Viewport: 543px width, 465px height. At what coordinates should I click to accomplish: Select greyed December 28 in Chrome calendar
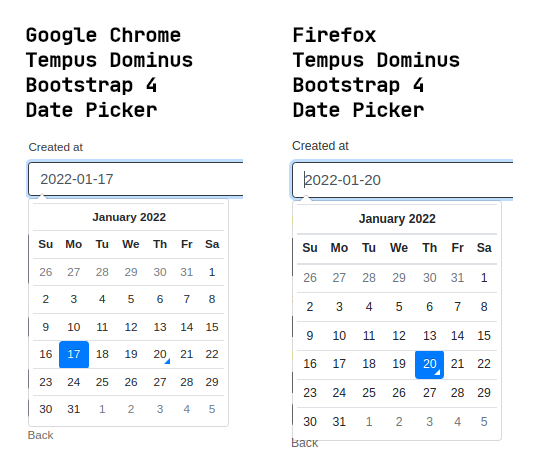tap(102, 272)
